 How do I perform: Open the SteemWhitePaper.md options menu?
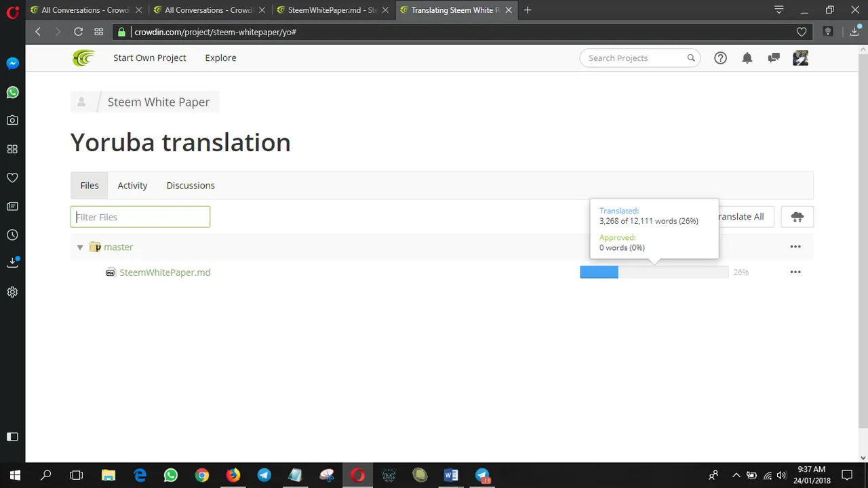coord(795,272)
